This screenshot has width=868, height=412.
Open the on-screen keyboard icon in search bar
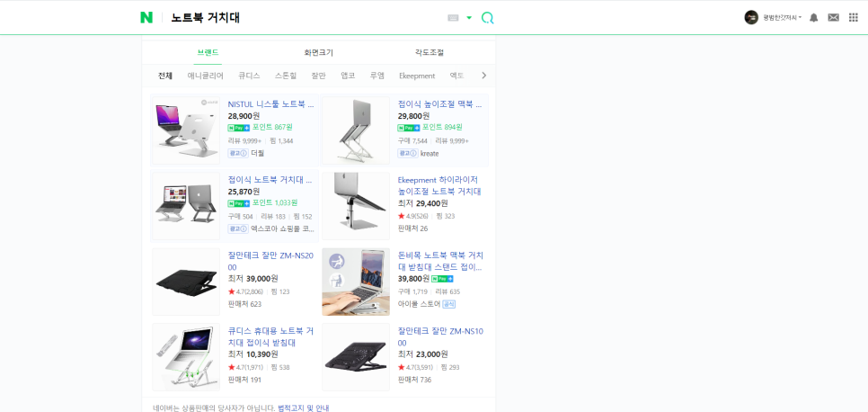tap(454, 18)
